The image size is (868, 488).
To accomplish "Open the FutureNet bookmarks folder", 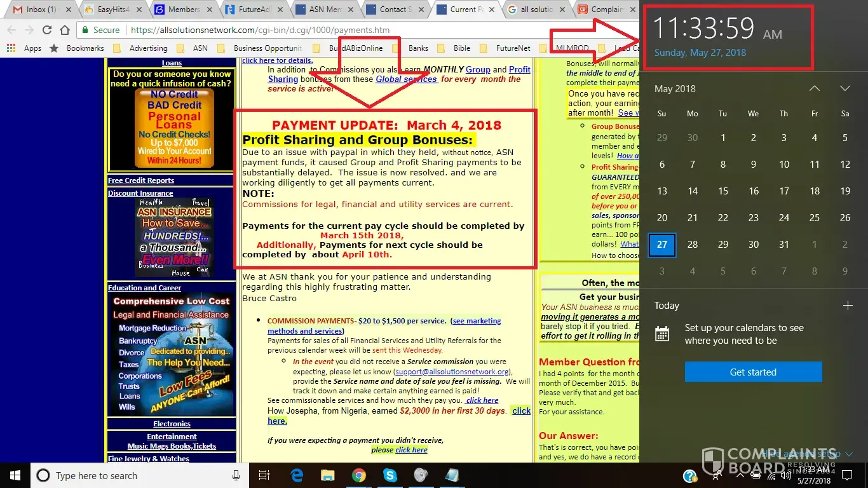I will pos(505,48).
